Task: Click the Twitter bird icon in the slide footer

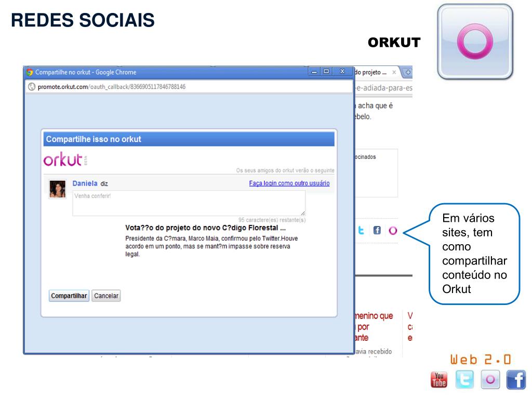Action: [464, 379]
